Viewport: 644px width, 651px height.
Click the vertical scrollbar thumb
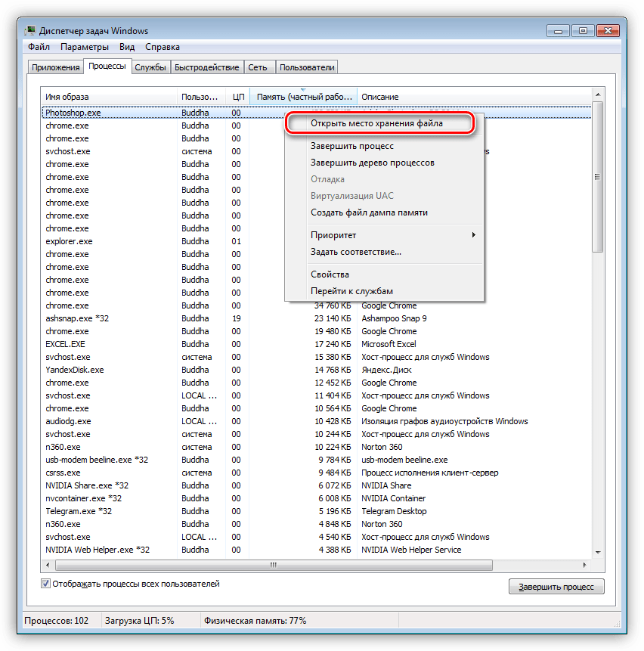(598, 177)
